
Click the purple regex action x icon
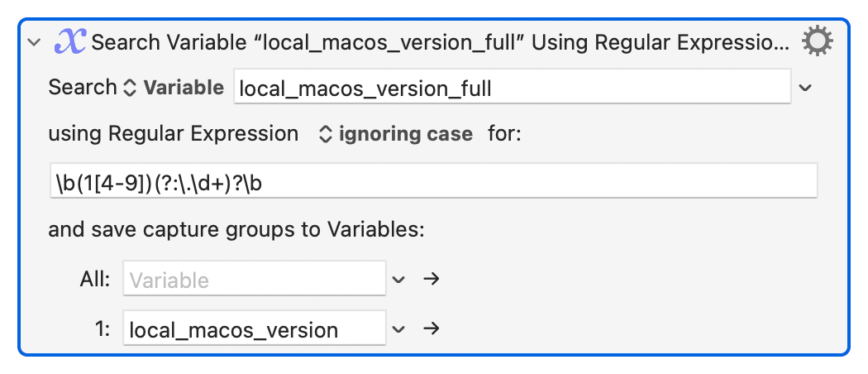click(x=69, y=42)
